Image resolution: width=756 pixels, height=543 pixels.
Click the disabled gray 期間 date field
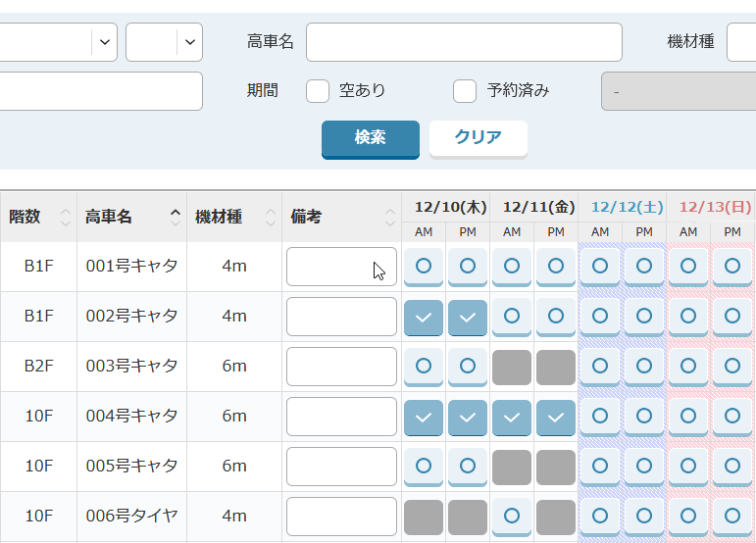[677, 91]
